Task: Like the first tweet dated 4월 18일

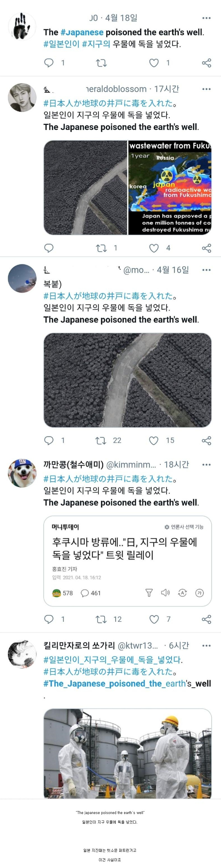Action: tap(154, 63)
